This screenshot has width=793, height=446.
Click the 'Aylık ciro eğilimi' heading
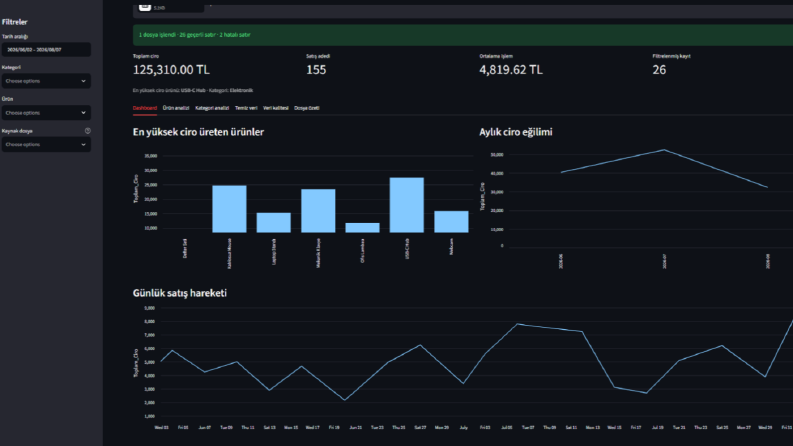516,132
